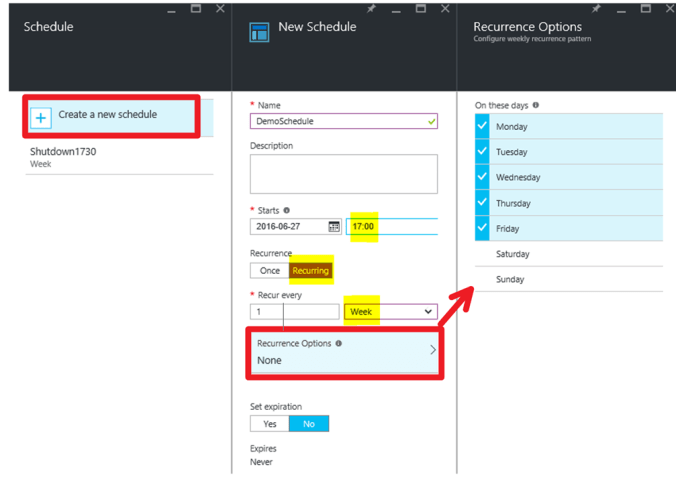The width and height of the screenshot is (676, 481).
Task: Click the New Schedule blade header icon
Action: coord(260,30)
